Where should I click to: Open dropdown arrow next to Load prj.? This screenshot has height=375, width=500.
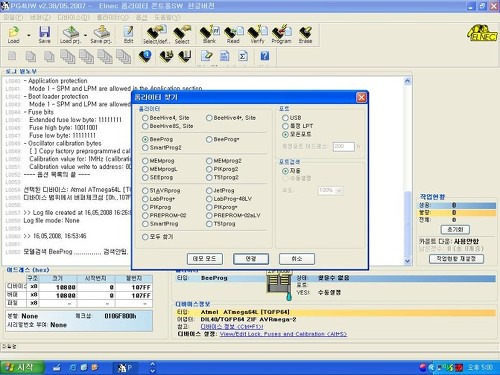tap(85, 35)
